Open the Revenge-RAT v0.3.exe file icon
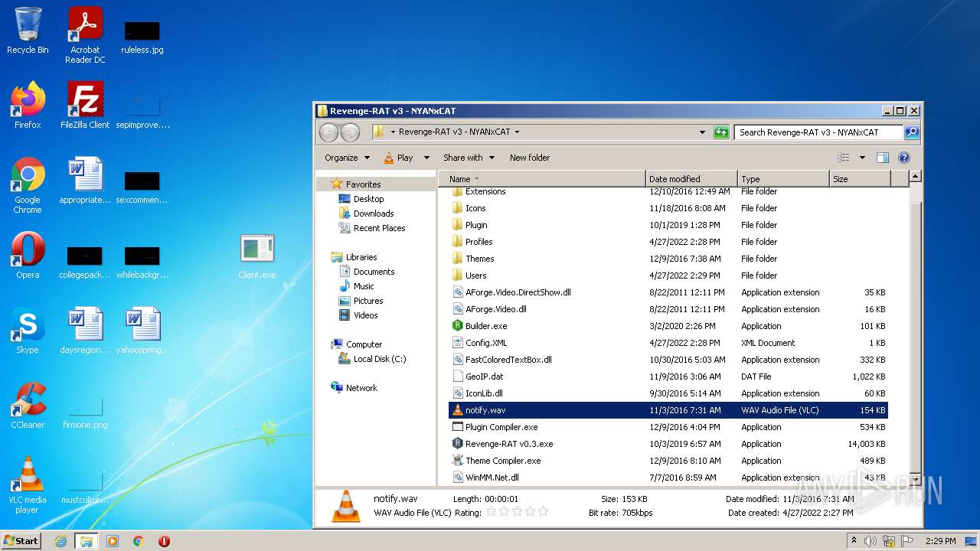Screen dimensions: 980x551 pyautogui.click(x=458, y=444)
